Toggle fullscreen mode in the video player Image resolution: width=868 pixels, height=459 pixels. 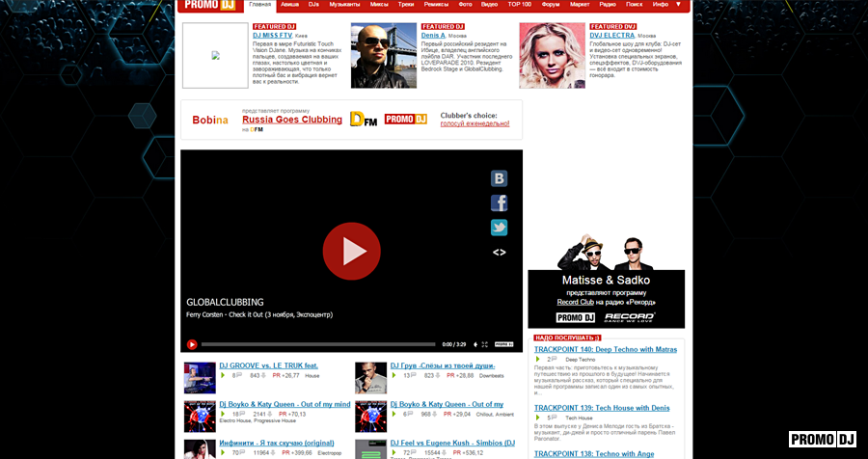(484, 344)
